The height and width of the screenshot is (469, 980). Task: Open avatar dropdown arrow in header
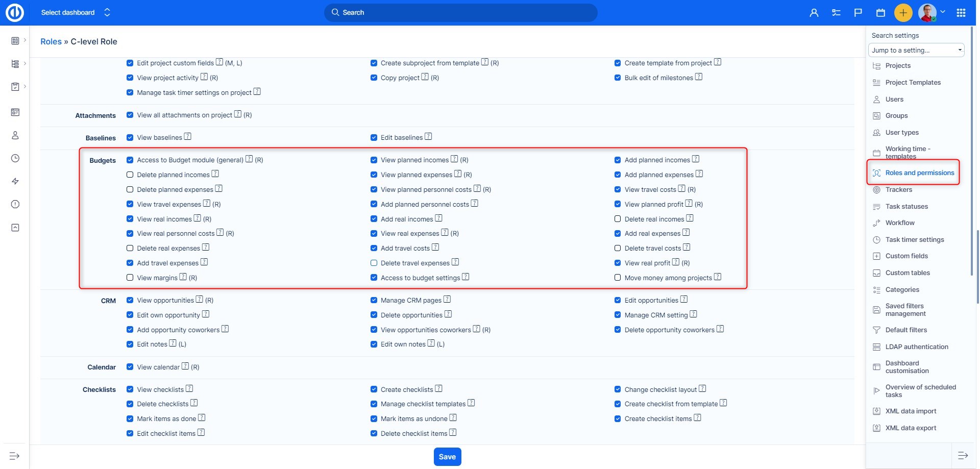pyautogui.click(x=943, y=12)
